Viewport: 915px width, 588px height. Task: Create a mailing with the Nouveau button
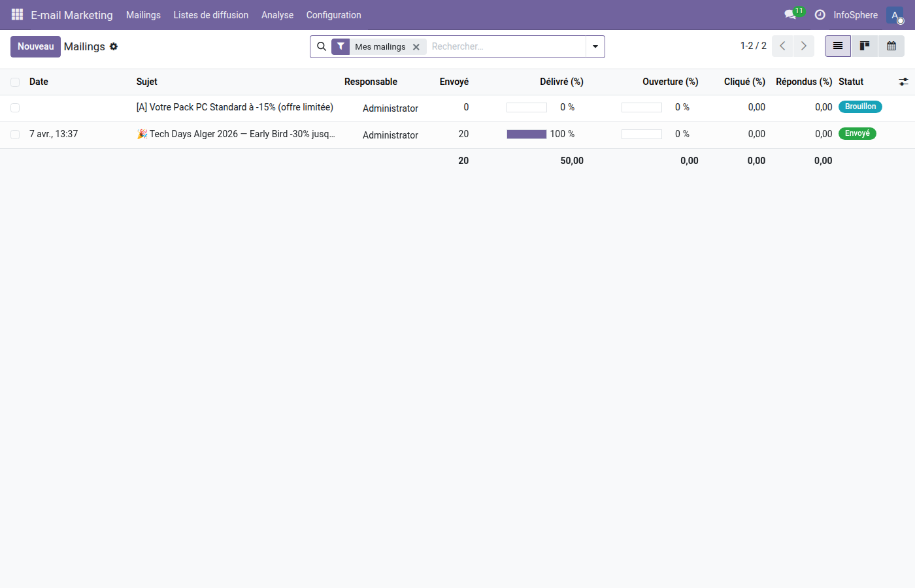coord(35,46)
